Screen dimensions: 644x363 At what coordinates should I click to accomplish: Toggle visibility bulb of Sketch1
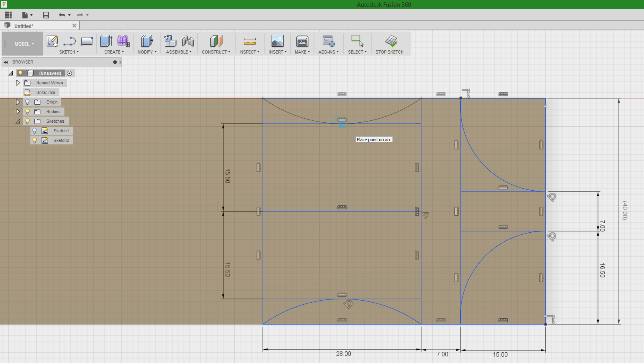tap(35, 131)
